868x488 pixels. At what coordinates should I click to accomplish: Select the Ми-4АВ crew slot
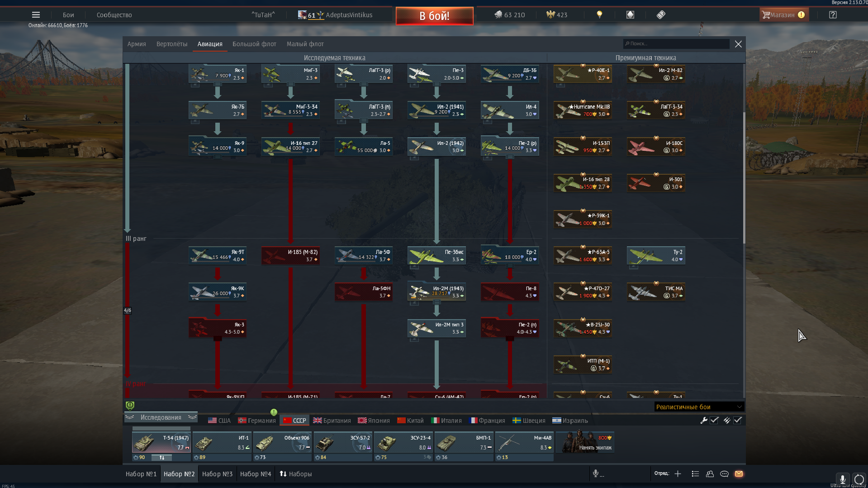coord(525,443)
